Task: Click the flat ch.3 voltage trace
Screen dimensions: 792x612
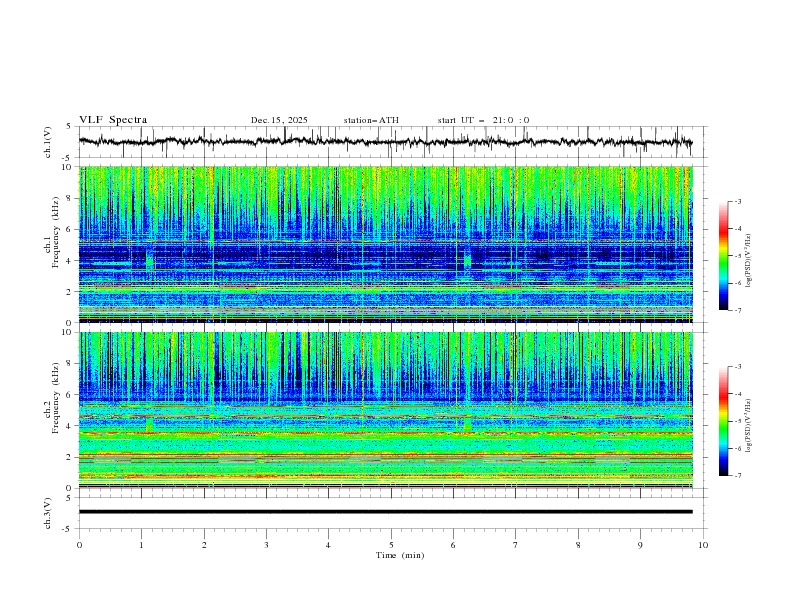Action: (x=385, y=512)
